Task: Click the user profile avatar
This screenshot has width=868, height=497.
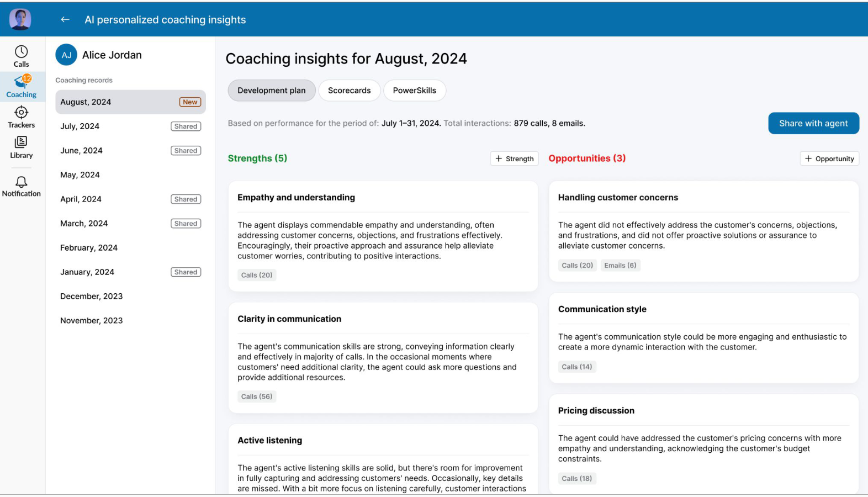Action: pos(20,19)
